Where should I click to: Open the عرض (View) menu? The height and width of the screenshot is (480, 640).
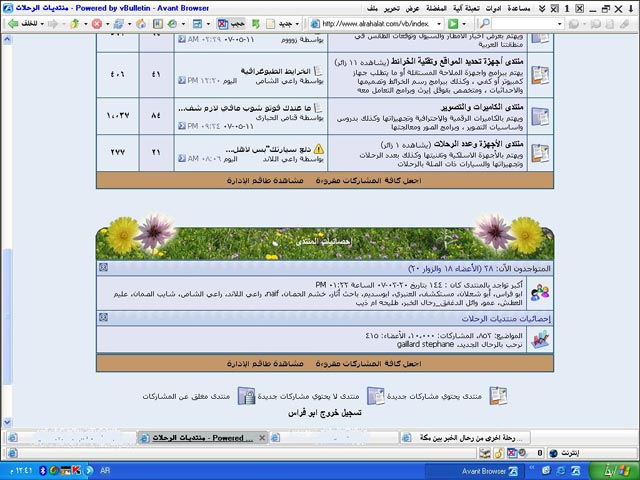click(412, 8)
